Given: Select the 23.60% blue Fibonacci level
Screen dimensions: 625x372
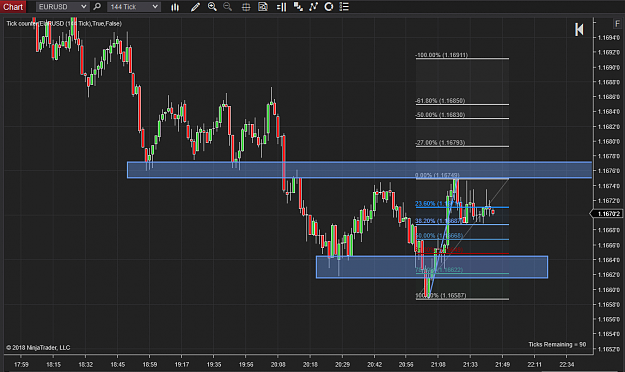Looking at the screenshot, I should pyautogui.click(x=462, y=207).
